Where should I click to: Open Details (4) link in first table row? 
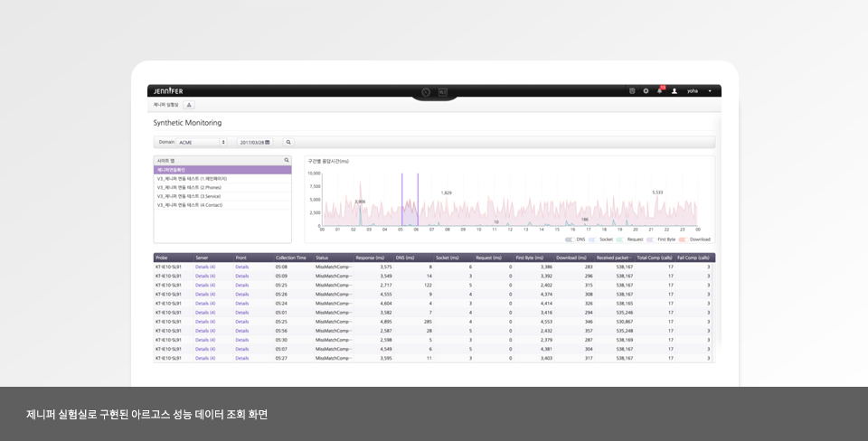coord(205,267)
